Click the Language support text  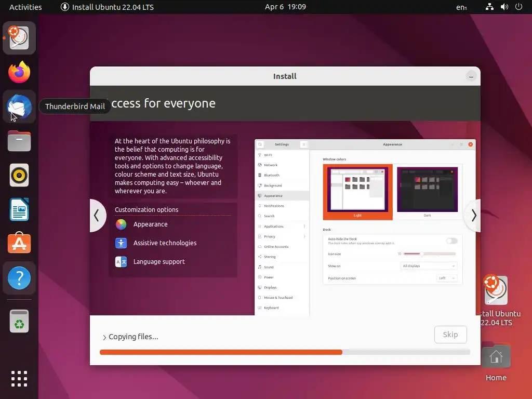point(159,262)
